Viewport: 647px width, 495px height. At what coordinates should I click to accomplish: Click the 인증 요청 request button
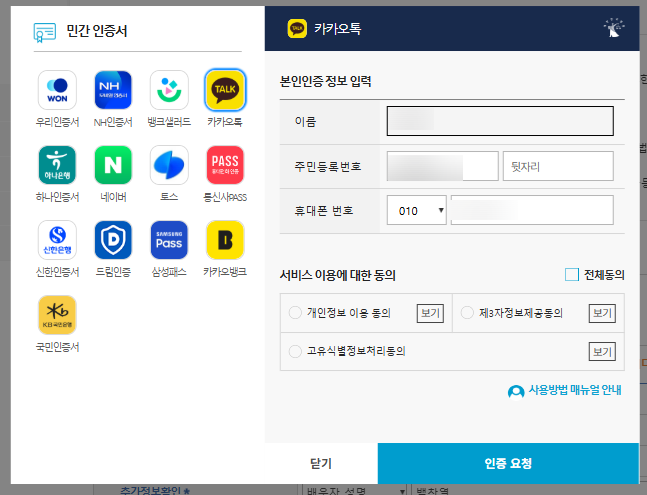508,463
